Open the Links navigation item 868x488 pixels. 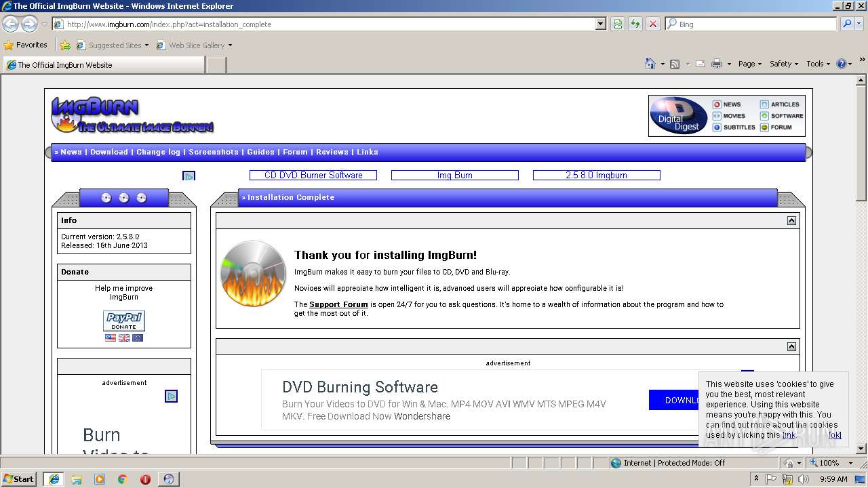368,152
